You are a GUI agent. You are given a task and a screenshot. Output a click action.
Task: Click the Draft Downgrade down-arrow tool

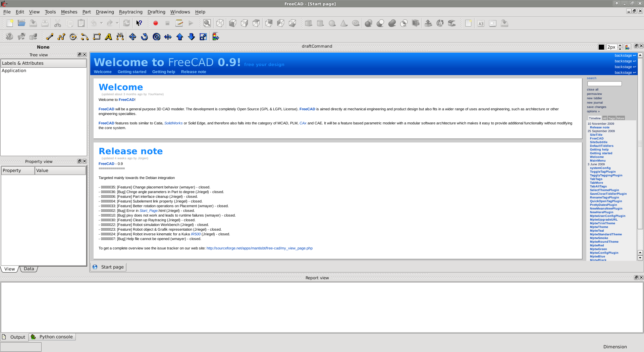192,37
